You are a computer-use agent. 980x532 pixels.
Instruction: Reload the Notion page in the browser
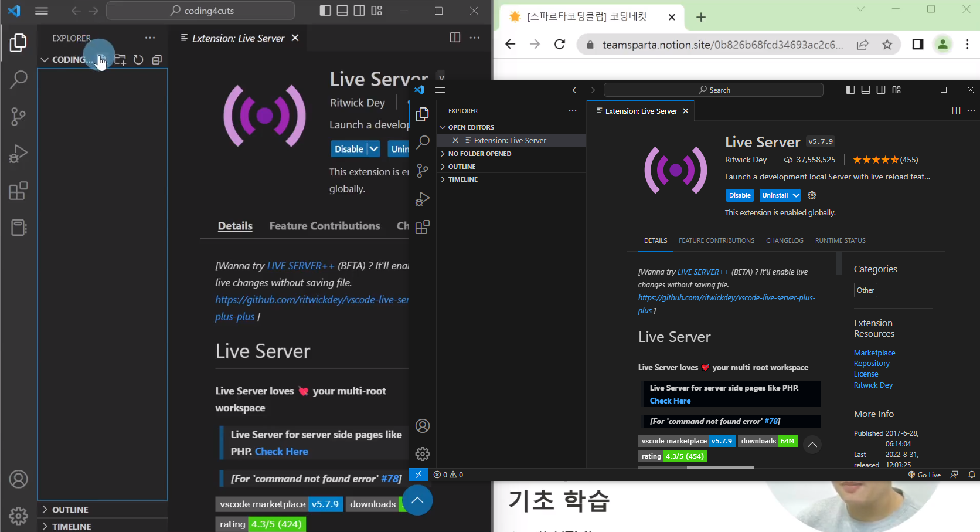pyautogui.click(x=560, y=45)
